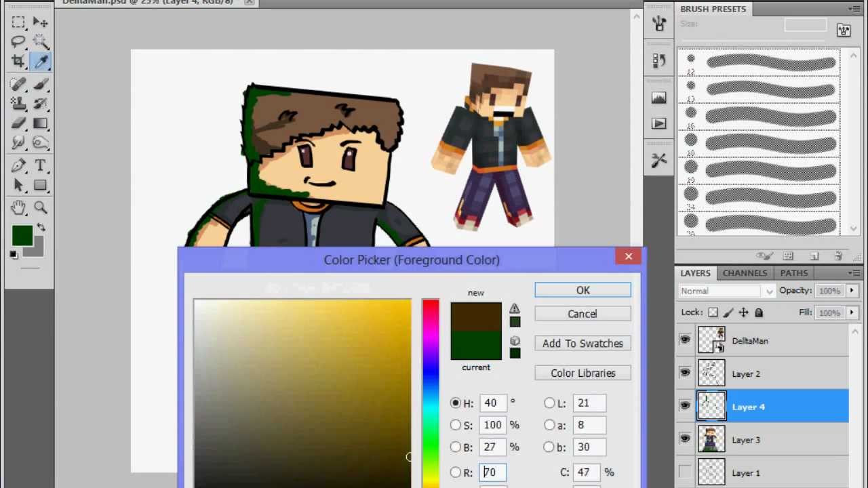Select the Type tool

(x=40, y=165)
